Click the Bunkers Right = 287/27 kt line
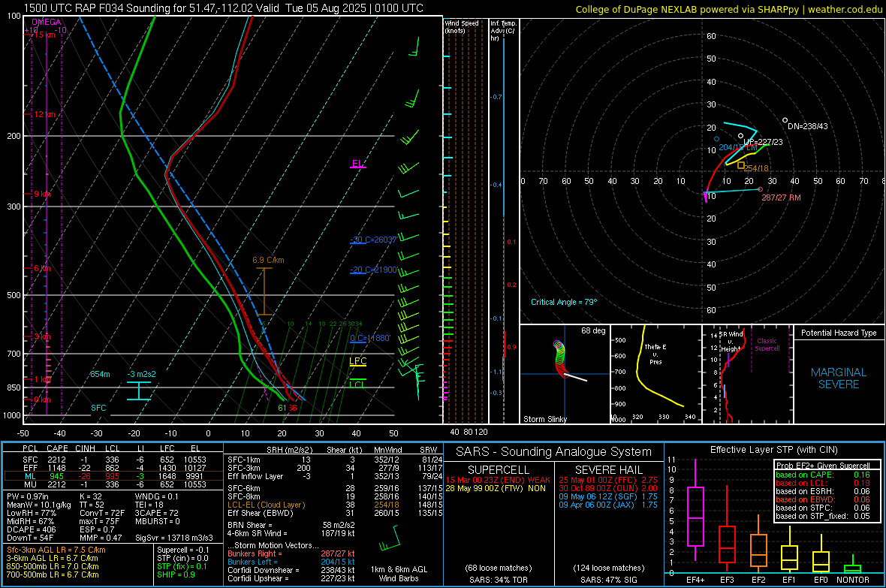Screen dimensions: 886x588 (291, 553)
